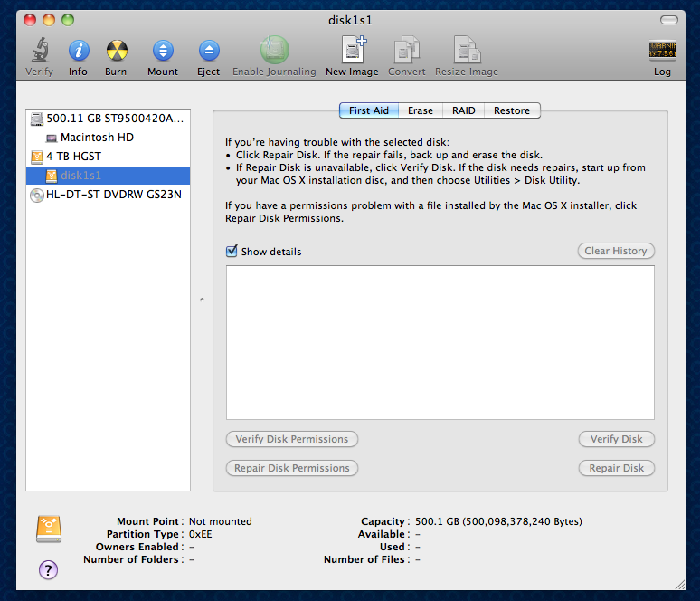
Task: Select the 500.11 GB ST9500420A disk
Action: coord(108,119)
